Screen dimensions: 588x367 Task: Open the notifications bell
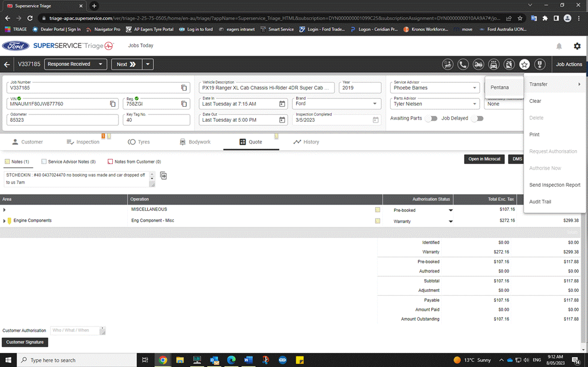pyautogui.click(x=559, y=46)
